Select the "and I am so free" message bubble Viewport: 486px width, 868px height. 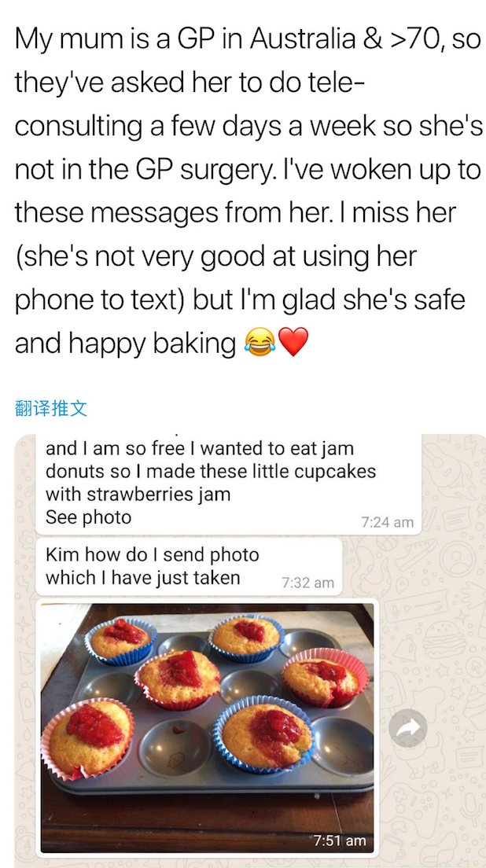[229, 484]
